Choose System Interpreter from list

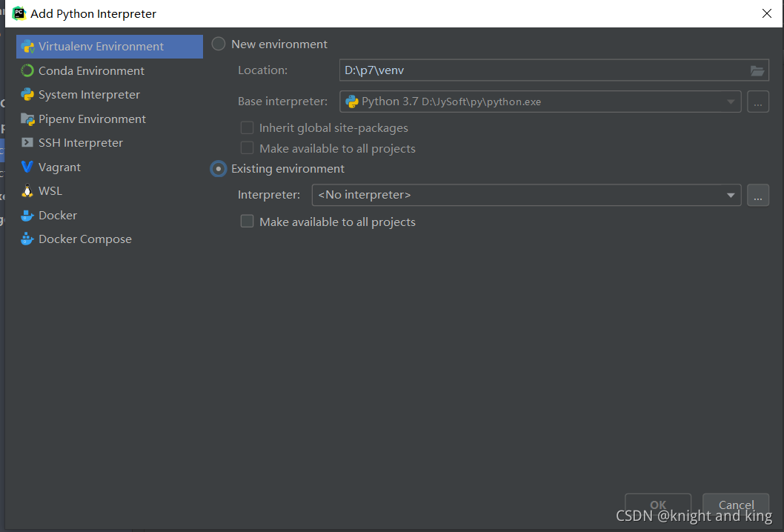pos(110,95)
